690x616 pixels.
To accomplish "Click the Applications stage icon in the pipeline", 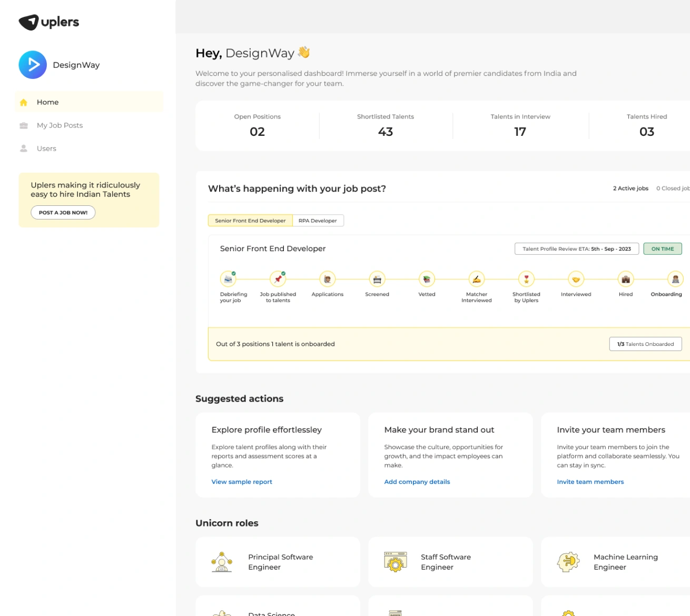I will coord(327,279).
